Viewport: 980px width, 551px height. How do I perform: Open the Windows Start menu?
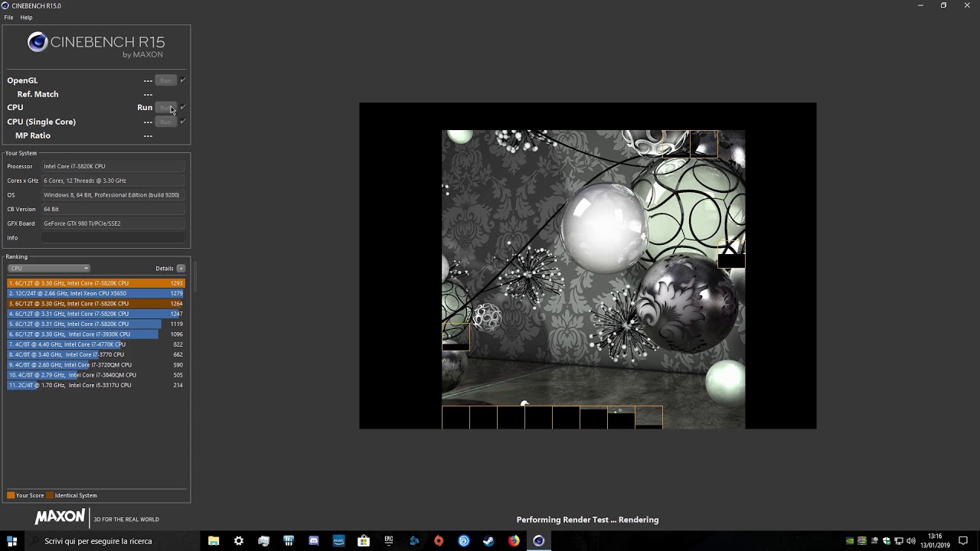(x=11, y=541)
